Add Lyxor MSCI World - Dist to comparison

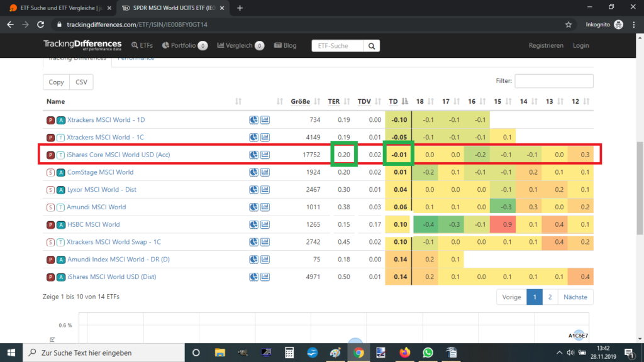click(265, 190)
